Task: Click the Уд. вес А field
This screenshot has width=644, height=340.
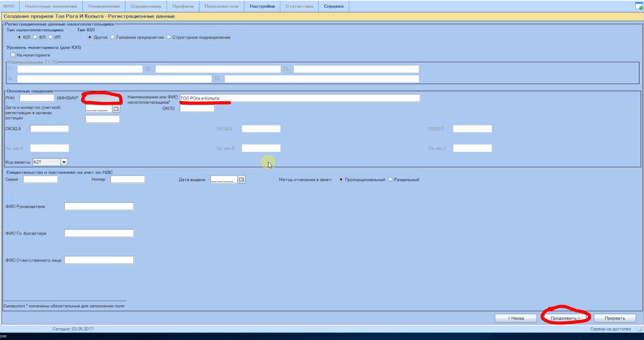Action: click(x=49, y=148)
